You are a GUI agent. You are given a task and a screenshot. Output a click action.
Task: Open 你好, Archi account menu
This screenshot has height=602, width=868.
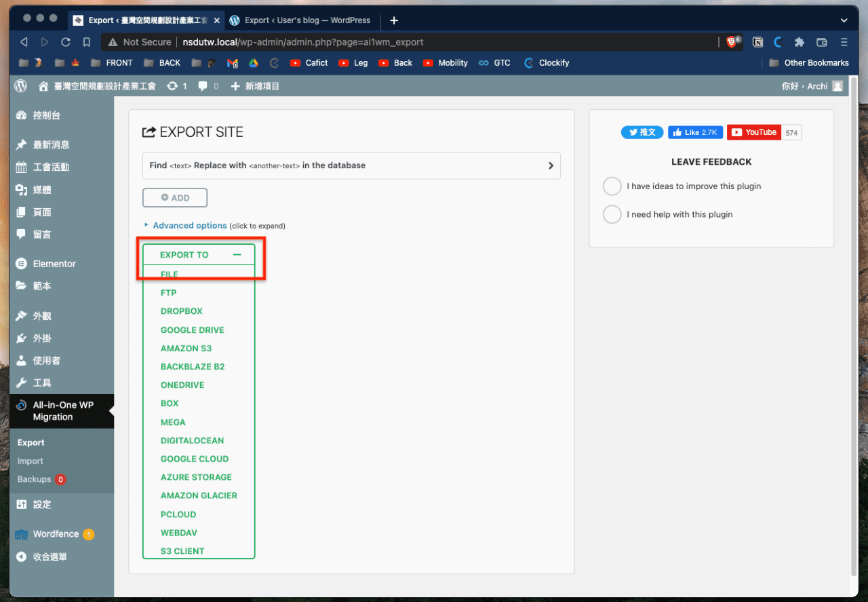812,86
